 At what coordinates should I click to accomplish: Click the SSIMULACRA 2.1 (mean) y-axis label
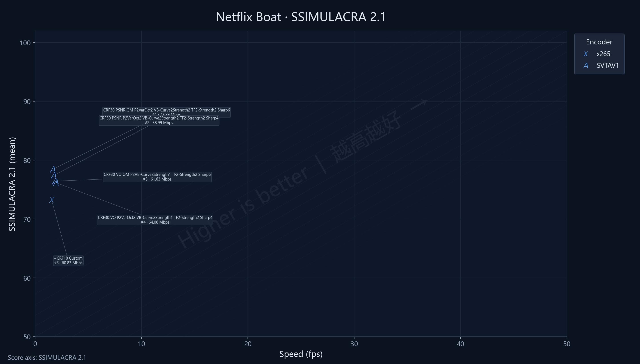click(12, 184)
